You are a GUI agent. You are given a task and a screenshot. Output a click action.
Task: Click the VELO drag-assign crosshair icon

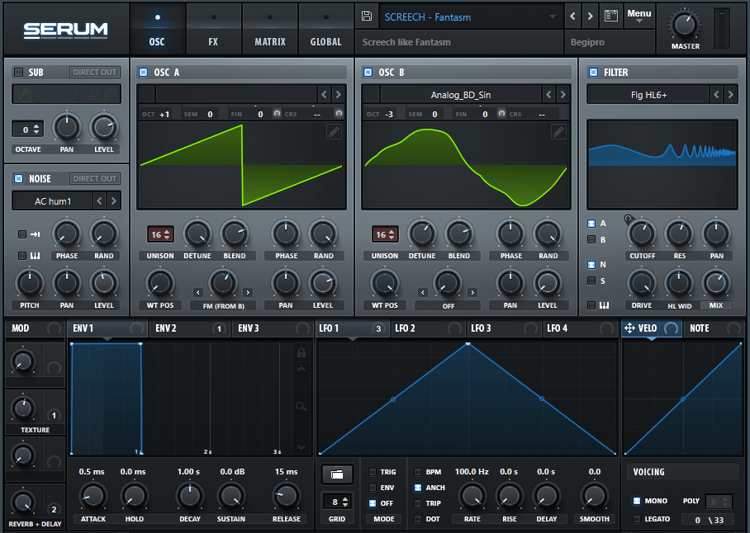629,328
